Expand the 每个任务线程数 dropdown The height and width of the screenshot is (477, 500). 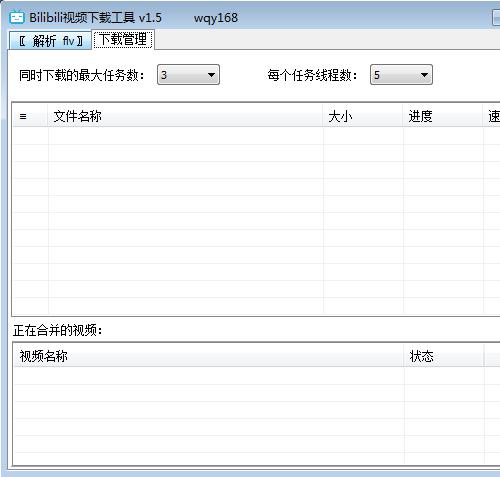[x=401, y=75]
